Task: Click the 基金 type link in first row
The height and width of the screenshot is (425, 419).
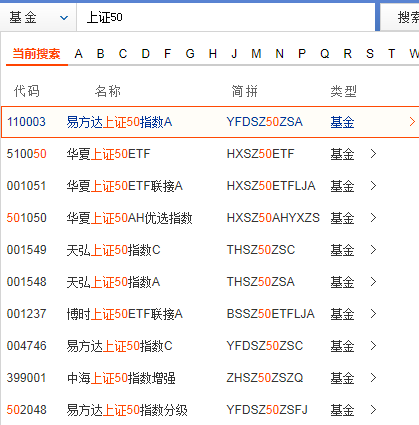Action: (342, 122)
